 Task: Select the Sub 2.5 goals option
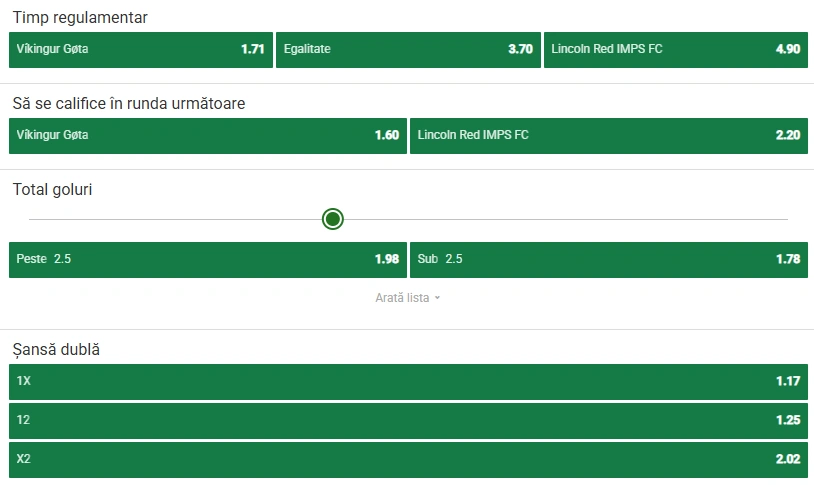tap(609, 260)
